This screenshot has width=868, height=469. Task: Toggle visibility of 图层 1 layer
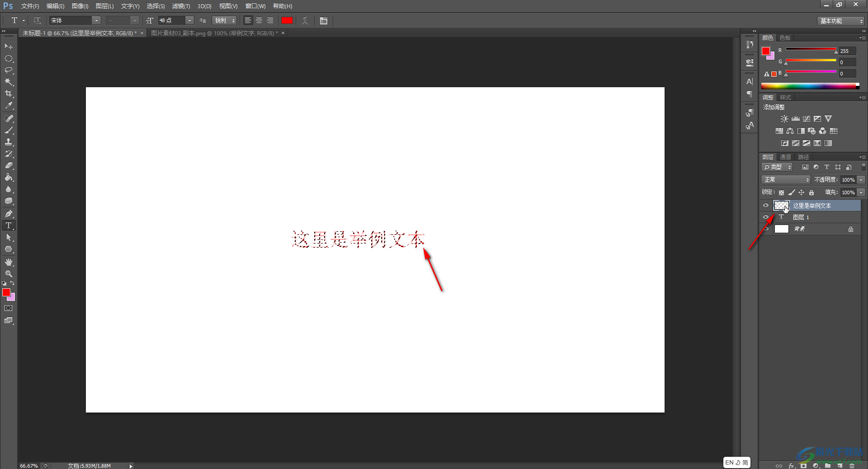click(766, 217)
